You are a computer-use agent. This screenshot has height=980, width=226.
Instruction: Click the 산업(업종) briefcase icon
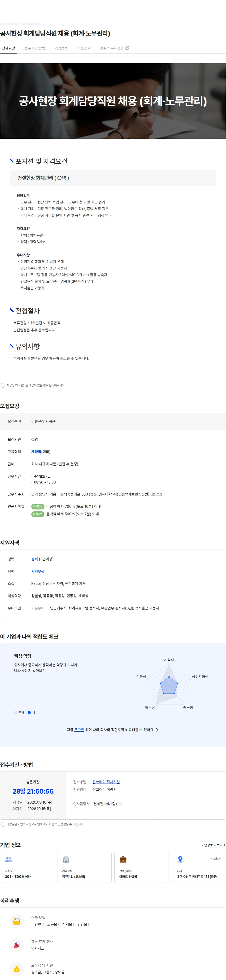click(123, 859)
